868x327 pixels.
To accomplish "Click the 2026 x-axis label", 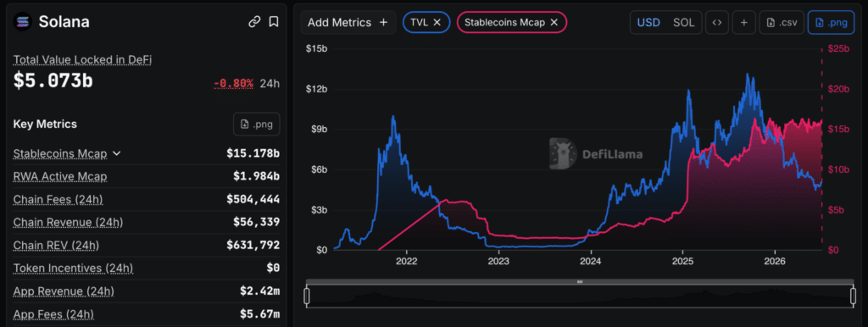I will tap(775, 261).
